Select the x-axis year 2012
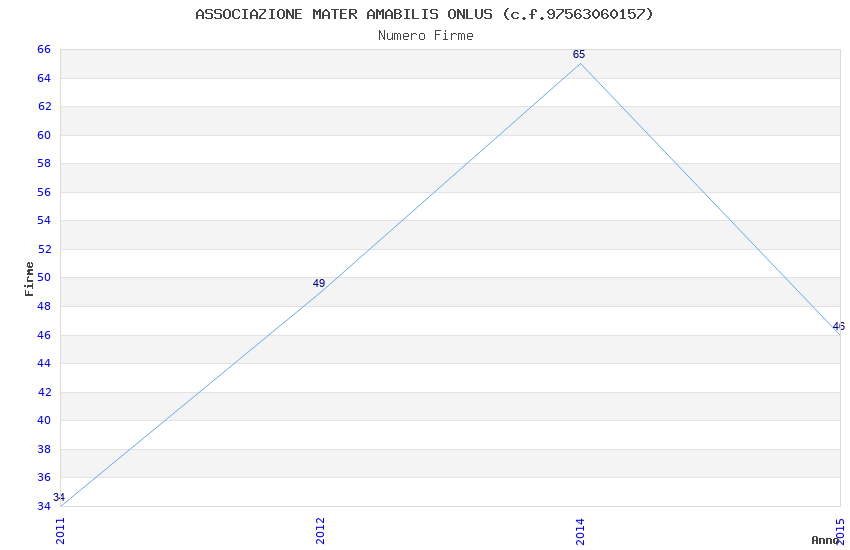Image resolution: width=850 pixels, height=550 pixels. pyautogui.click(x=320, y=531)
